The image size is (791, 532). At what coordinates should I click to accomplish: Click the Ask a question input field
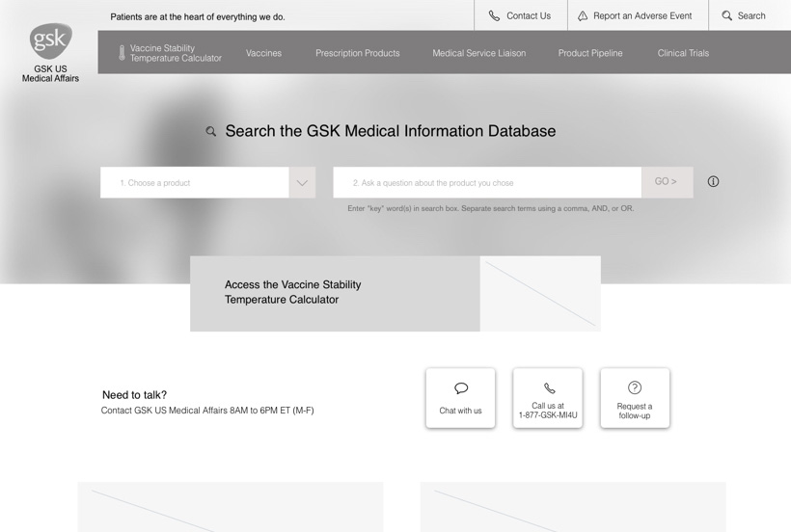point(487,182)
